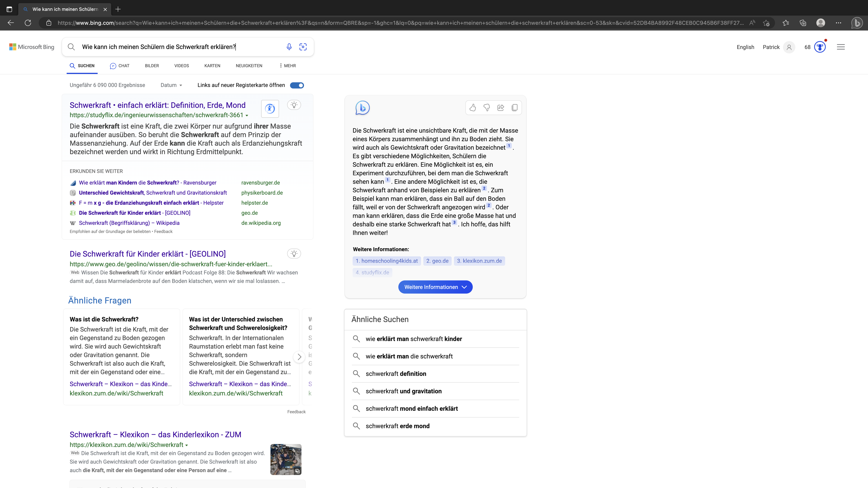
Task: Dislike the chat answer with thumbs down
Action: 487,108
